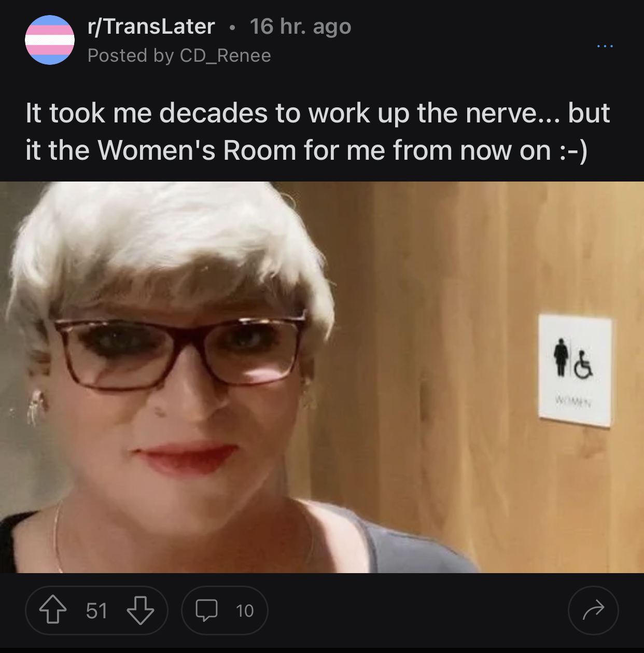Click the downvote arrow icon

pyautogui.click(x=141, y=610)
